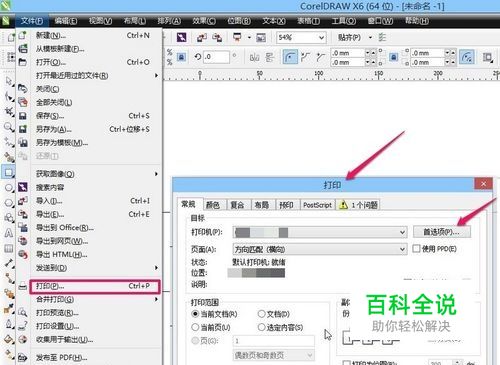Choose 另存为(A) menu entry

(90, 129)
